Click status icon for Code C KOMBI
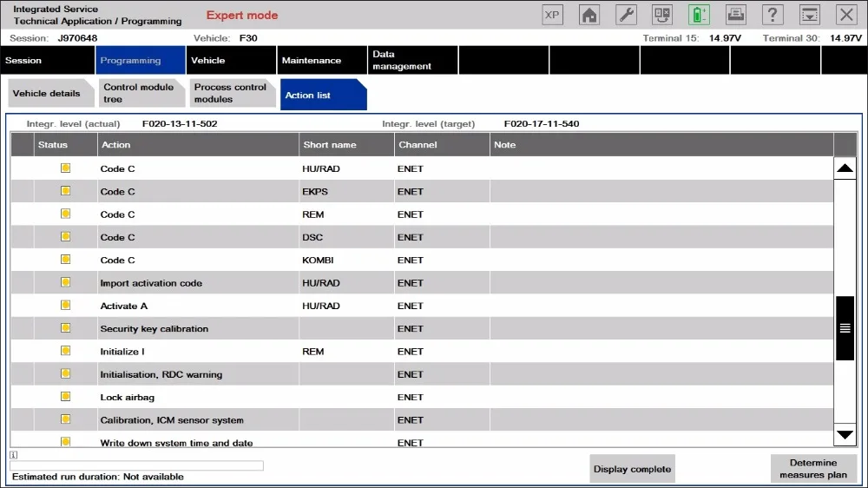The width and height of the screenshot is (868, 488). pyautogui.click(x=65, y=260)
